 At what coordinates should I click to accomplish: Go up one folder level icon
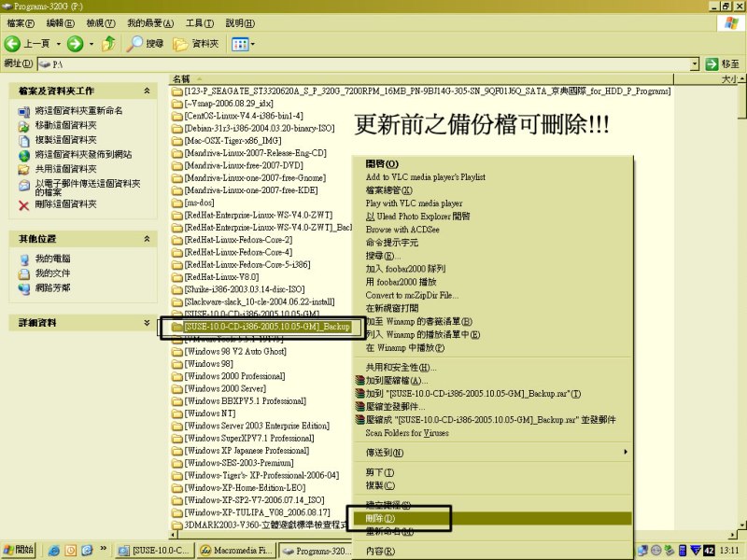pos(109,44)
